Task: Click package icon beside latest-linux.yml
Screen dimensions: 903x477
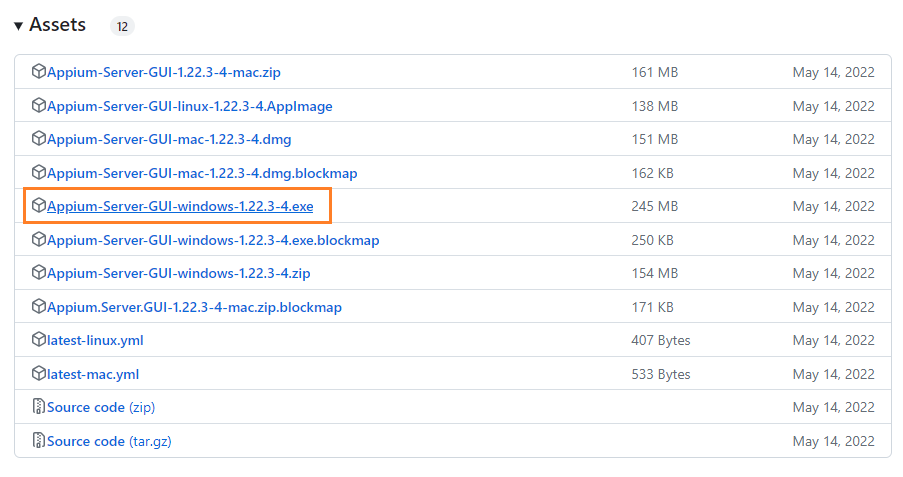Action: tap(39, 340)
